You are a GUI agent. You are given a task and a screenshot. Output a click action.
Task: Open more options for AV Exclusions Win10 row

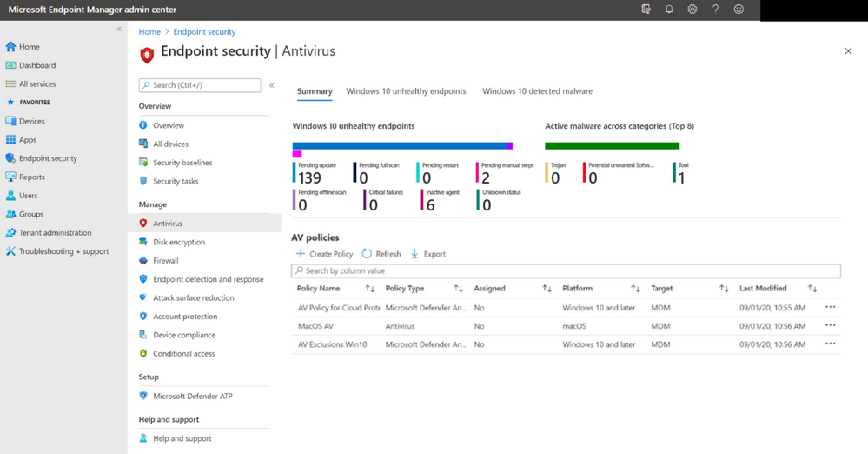click(x=831, y=344)
